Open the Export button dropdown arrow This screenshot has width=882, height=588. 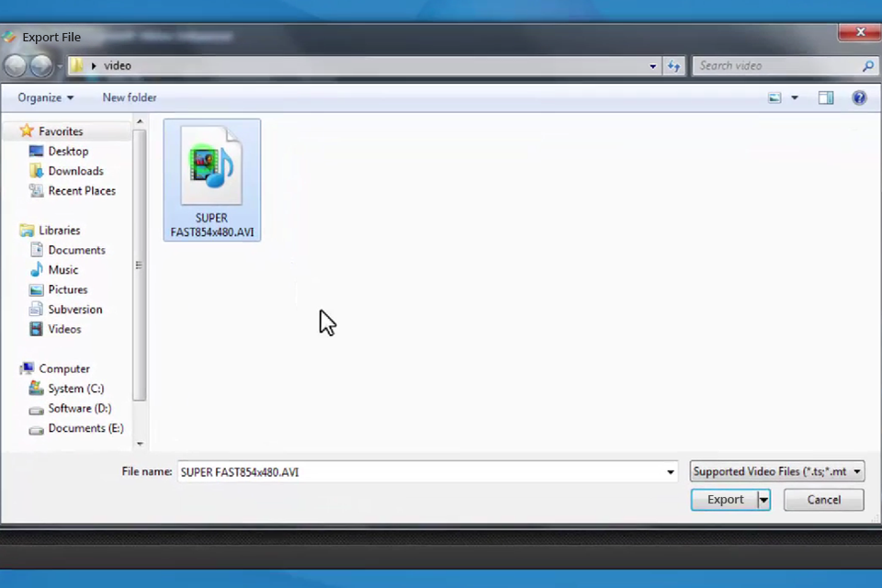(763, 500)
